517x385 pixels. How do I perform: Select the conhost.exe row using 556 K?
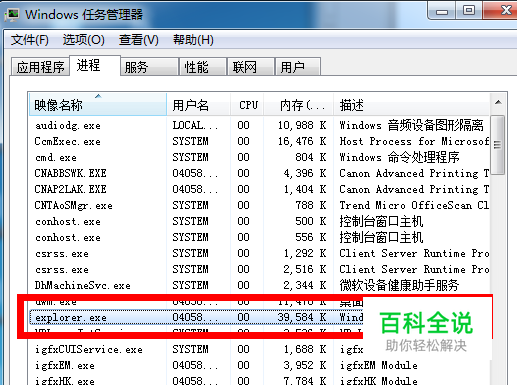260,237
